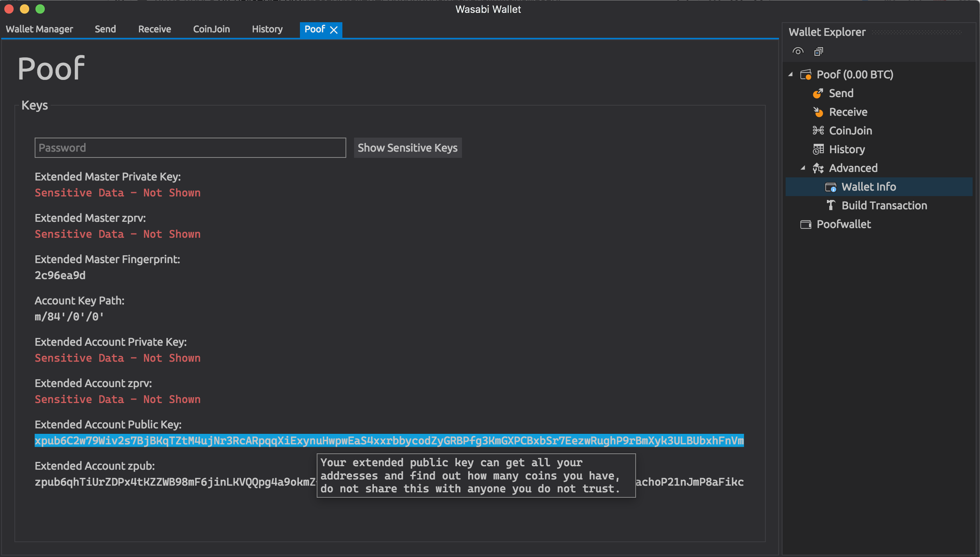Click the Build Transaction hammer icon
Screen dimensions: 980x557
830,205
